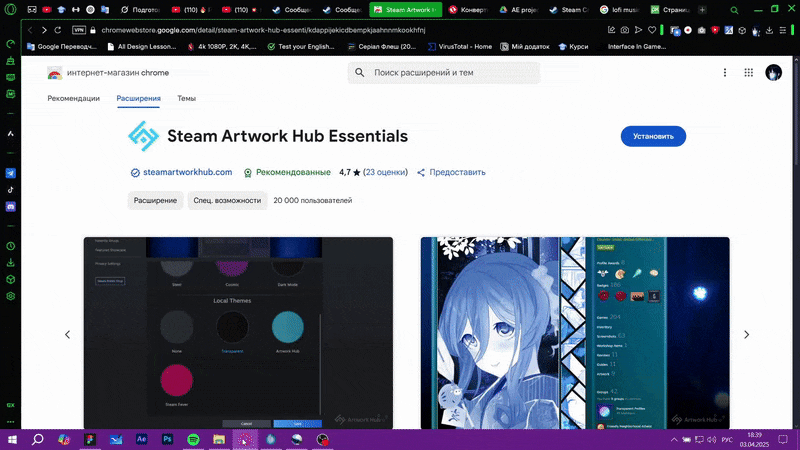
Task: Open the store three-dot options menu
Action: [x=724, y=72]
